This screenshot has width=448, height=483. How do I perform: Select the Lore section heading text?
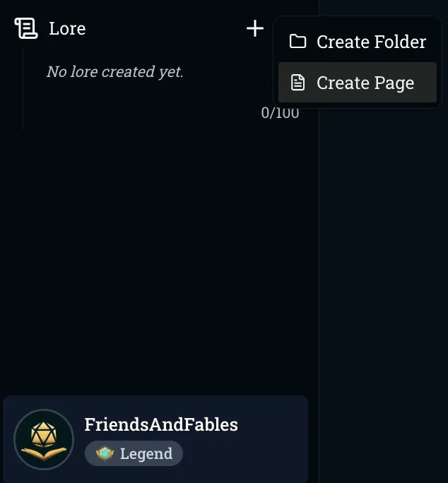[67, 29]
